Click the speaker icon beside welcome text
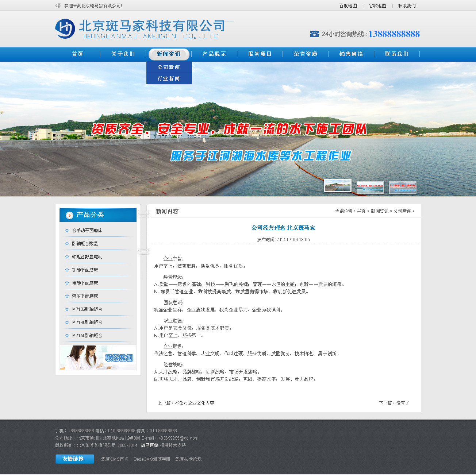This screenshot has width=476, height=475. tap(58, 5)
